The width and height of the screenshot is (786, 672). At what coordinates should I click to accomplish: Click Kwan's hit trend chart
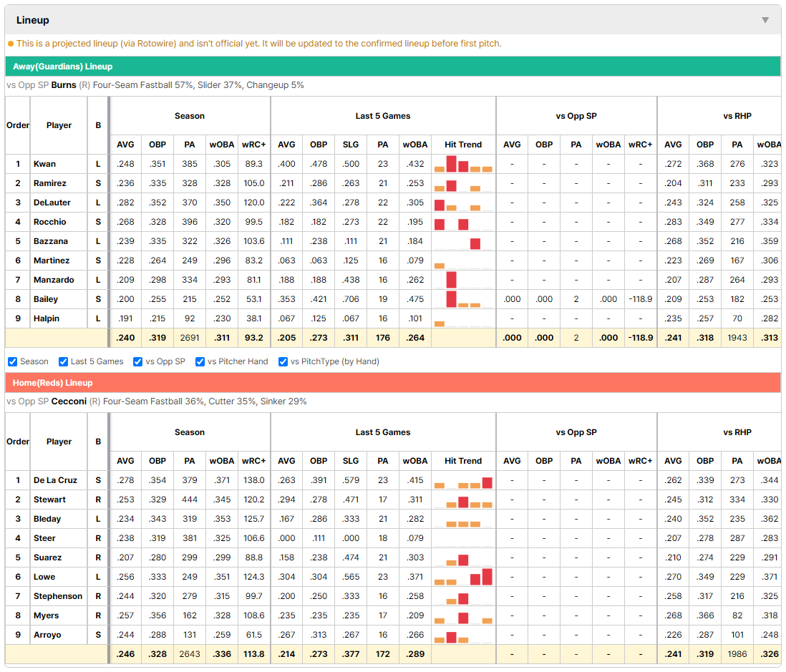pos(462,164)
